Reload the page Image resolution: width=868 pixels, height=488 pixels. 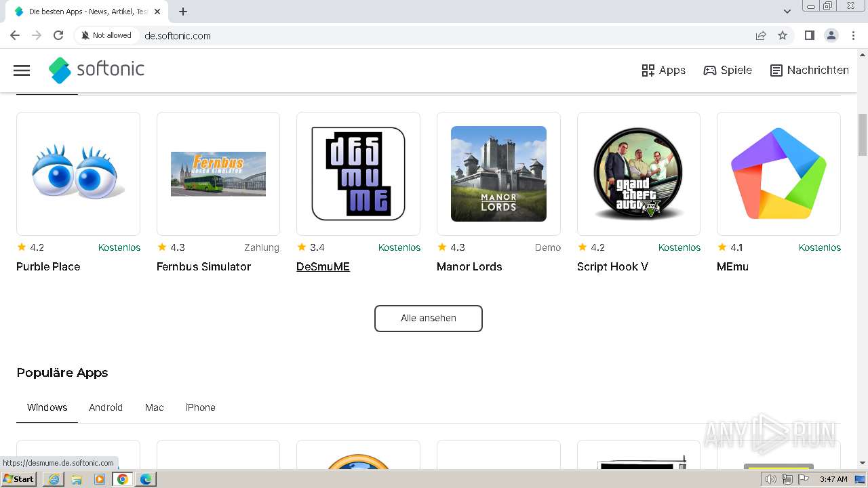coord(58,35)
